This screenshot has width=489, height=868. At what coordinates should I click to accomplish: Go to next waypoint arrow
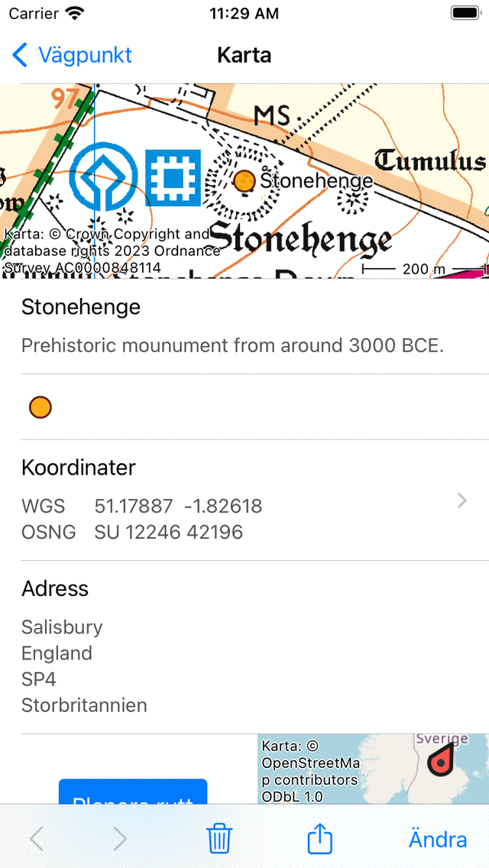(120, 838)
